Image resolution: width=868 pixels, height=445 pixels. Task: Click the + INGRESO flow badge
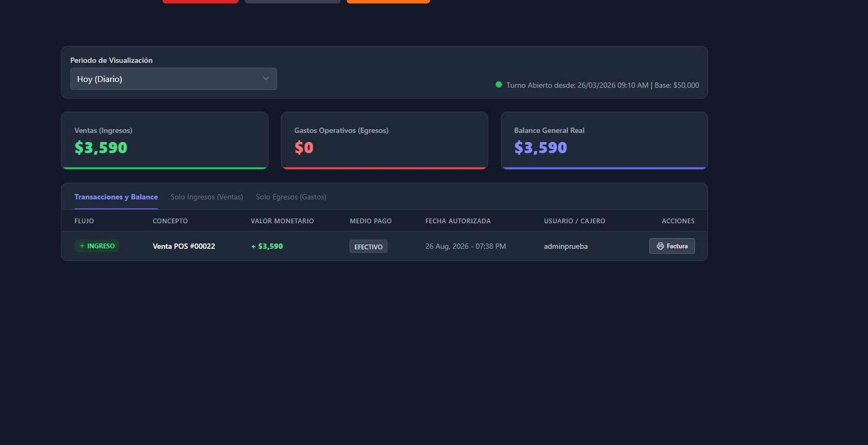point(97,246)
